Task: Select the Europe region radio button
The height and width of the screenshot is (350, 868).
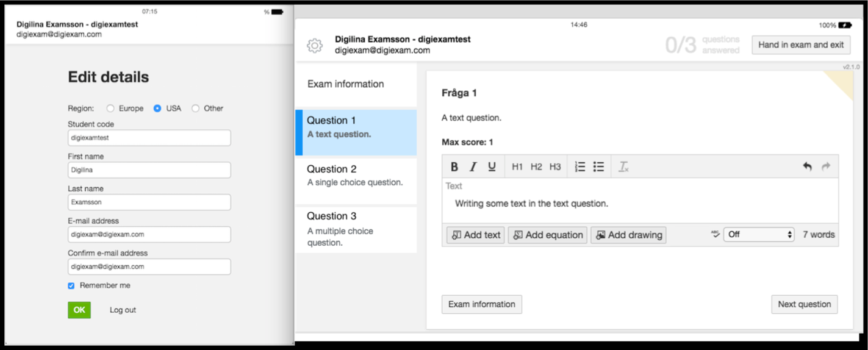Action: (110, 109)
